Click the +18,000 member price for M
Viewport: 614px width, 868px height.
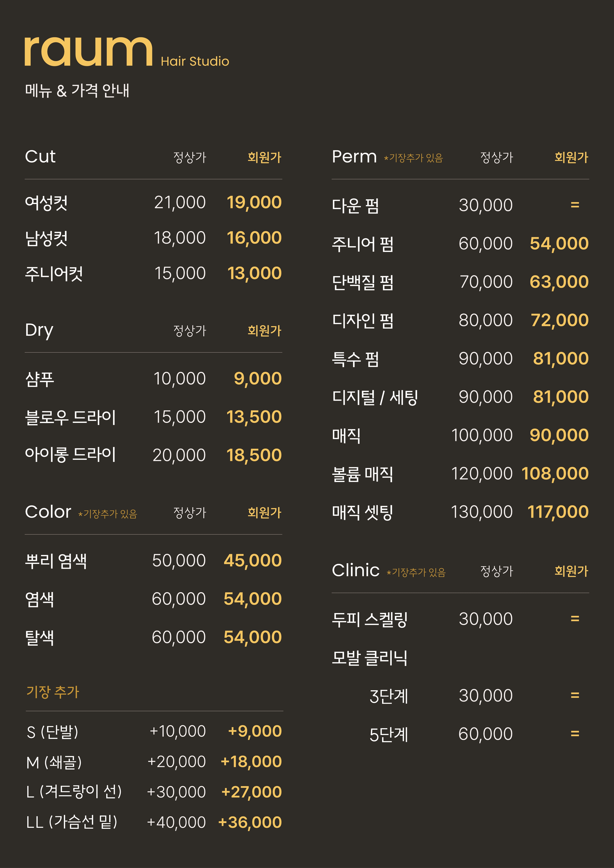point(251,761)
